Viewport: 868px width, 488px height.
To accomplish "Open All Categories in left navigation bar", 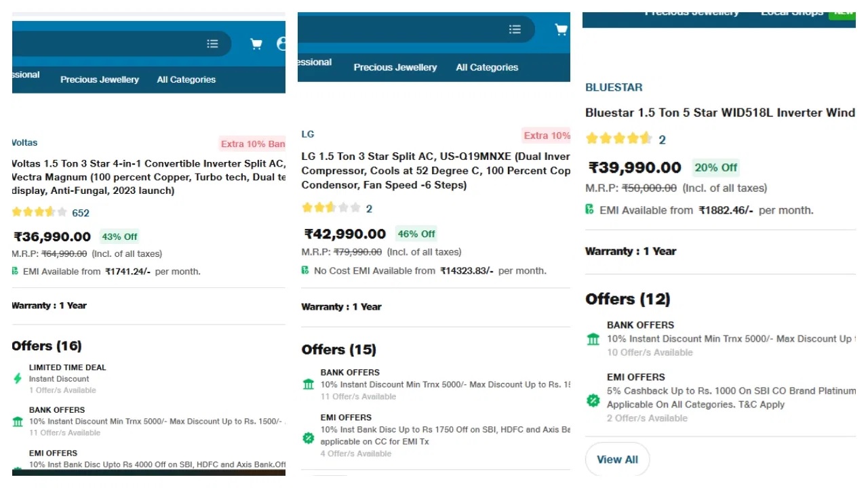I will point(186,79).
